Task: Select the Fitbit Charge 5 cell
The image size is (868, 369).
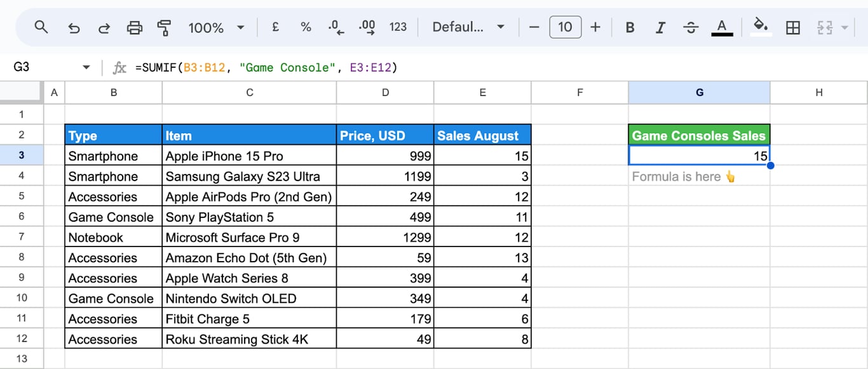Action: 250,318
